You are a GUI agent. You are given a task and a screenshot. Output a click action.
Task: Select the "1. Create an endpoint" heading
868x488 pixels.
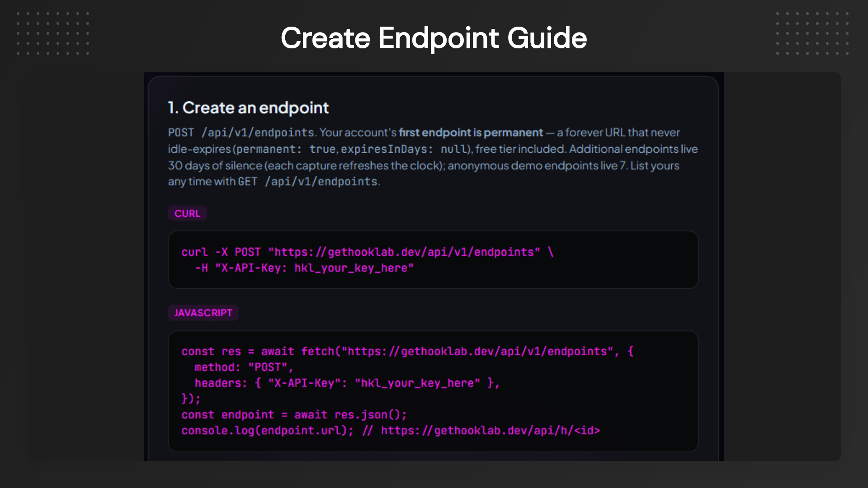[248, 108]
